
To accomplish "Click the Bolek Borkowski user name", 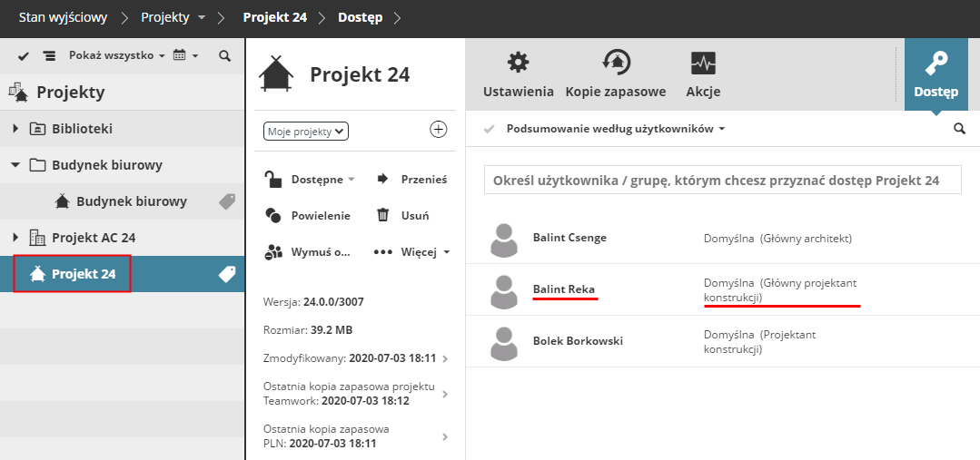I will (x=578, y=341).
